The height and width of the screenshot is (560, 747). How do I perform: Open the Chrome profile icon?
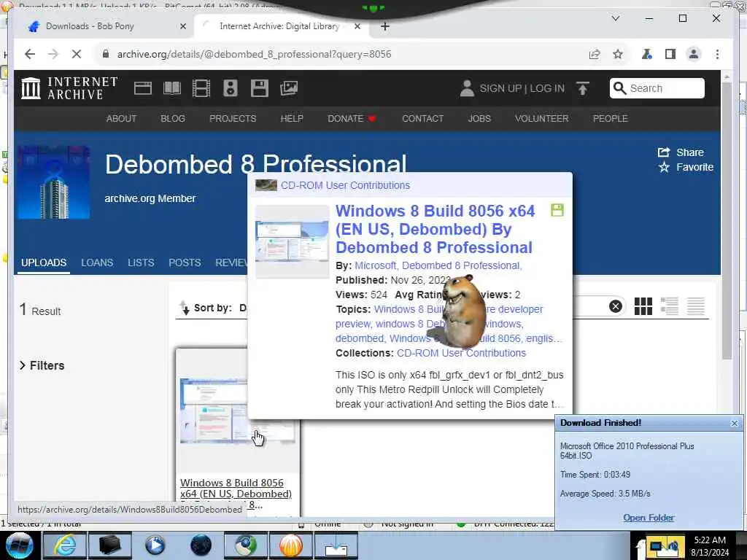click(x=694, y=54)
